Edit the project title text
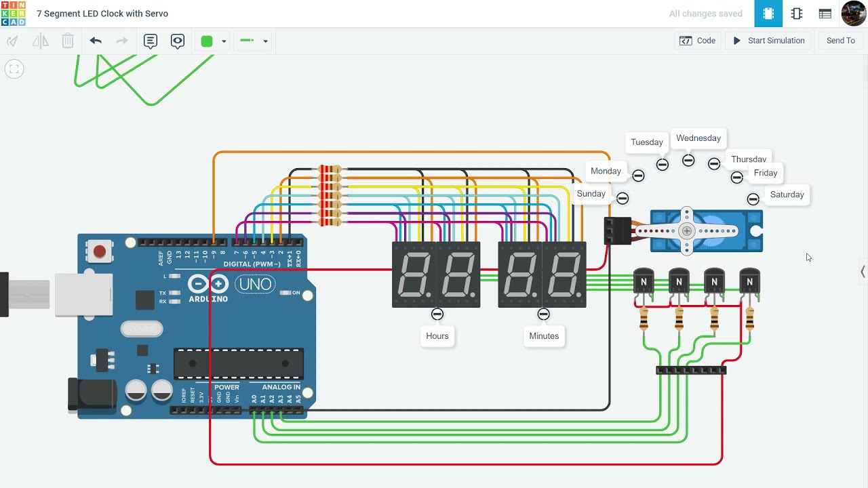The image size is (868, 488). tap(102, 14)
